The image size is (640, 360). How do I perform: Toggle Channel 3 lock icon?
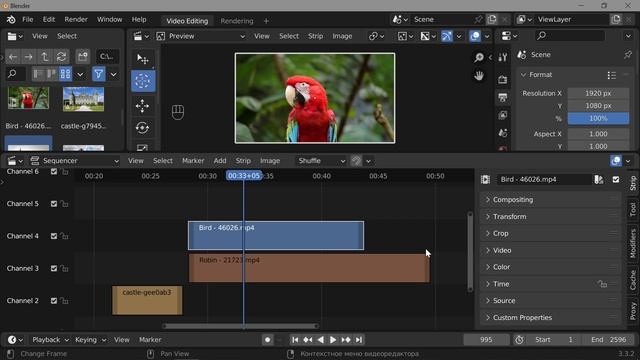click(x=64, y=268)
